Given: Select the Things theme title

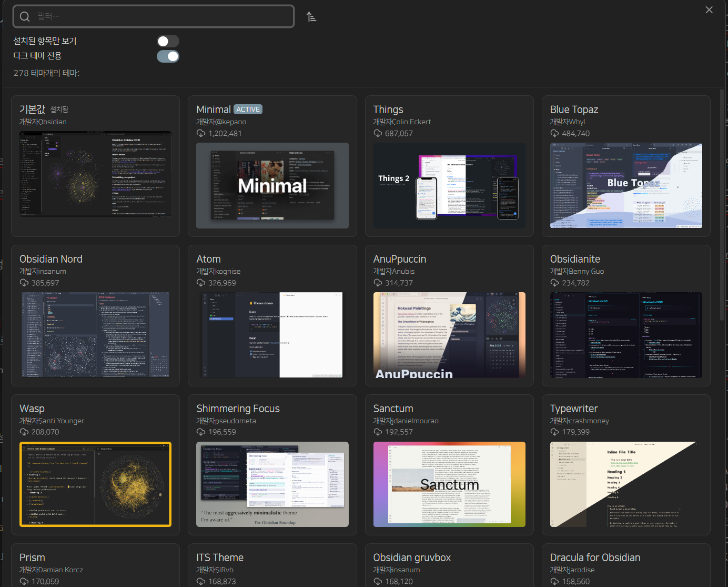Looking at the screenshot, I should 388,110.
